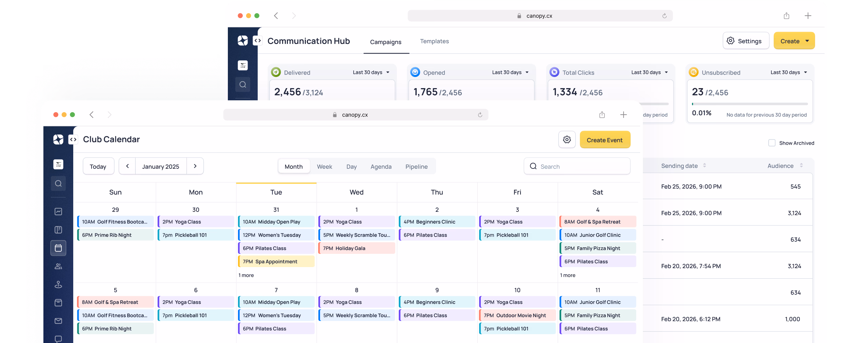The width and height of the screenshot is (868, 343).
Task: Open Unsubscribed Last 30 days dropdown
Action: click(x=789, y=72)
